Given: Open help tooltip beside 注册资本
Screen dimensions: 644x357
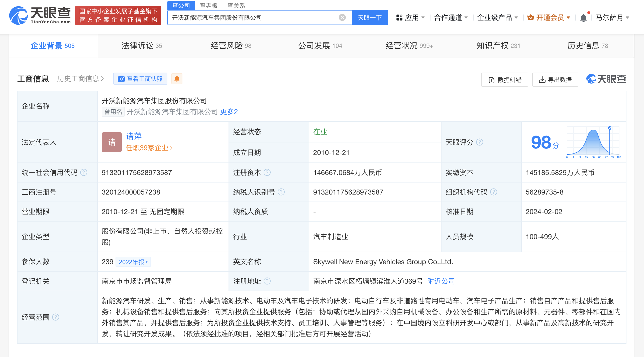Looking at the screenshot, I should coord(267,172).
